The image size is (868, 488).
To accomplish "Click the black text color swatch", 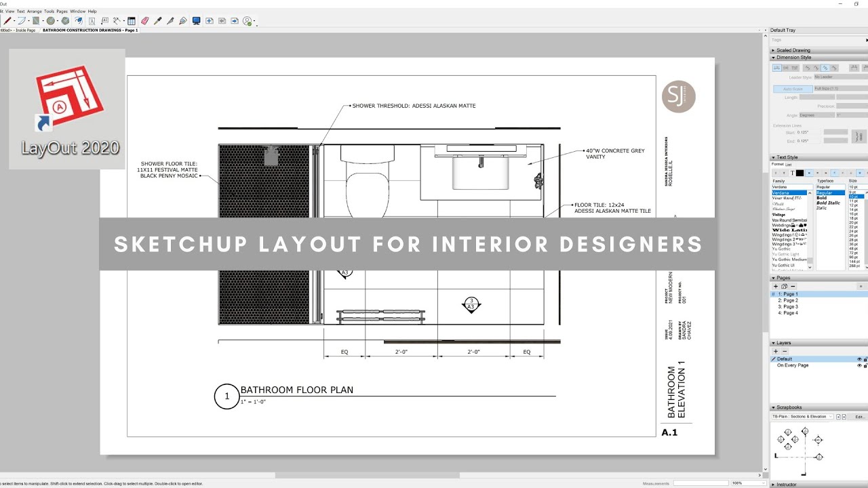I will coord(800,173).
